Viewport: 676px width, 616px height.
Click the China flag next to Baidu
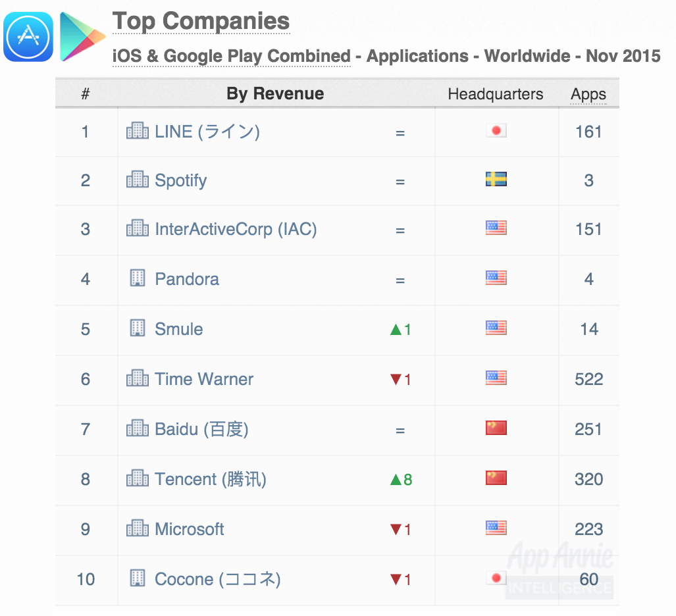[x=495, y=428]
